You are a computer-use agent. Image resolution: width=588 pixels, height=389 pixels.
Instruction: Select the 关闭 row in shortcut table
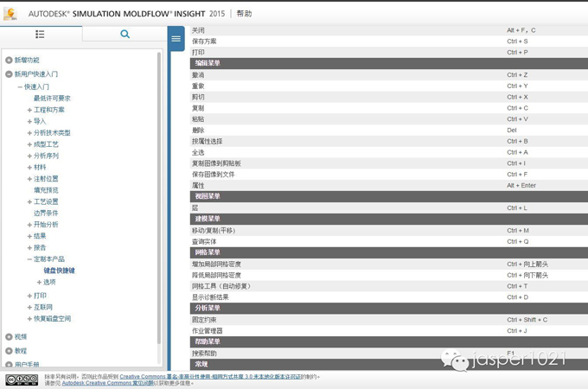389,30
